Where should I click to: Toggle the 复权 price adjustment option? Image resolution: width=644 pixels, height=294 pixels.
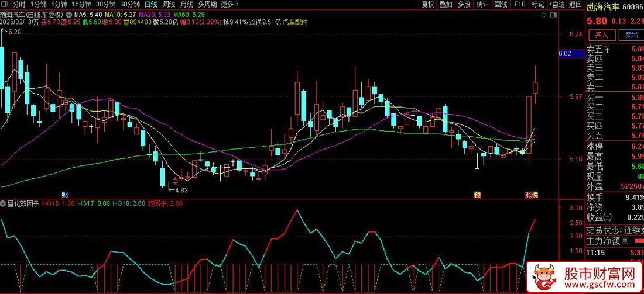coord(428,4)
